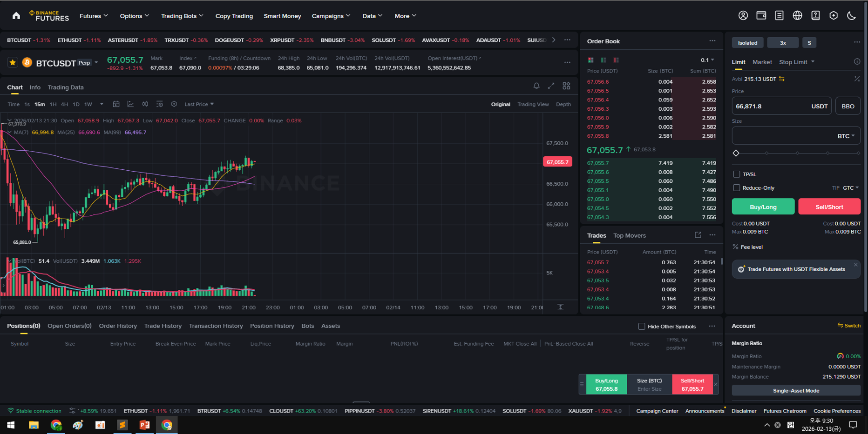Toggle the Isolated margin mode button
868x434 pixels.
[x=747, y=43]
